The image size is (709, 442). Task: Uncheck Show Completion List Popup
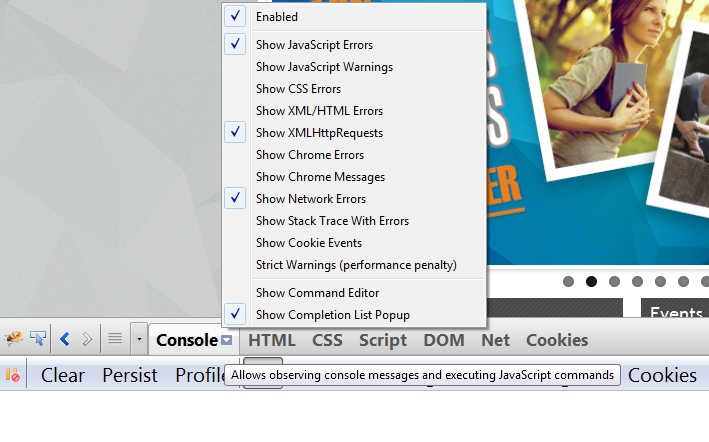click(x=332, y=315)
